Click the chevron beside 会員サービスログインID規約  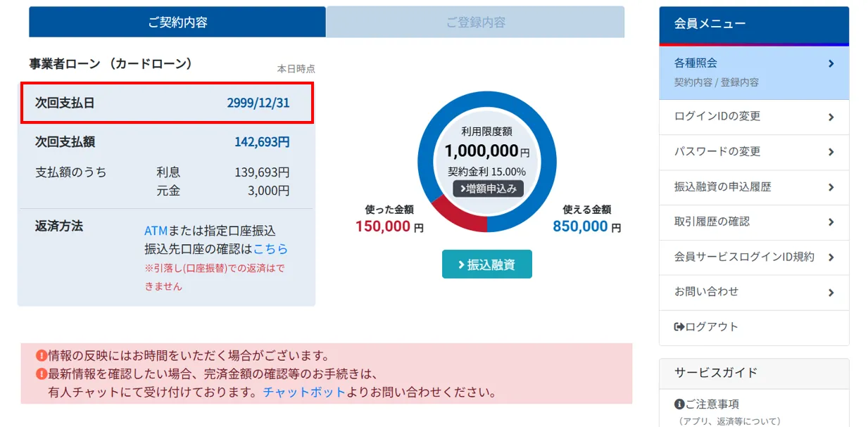click(831, 257)
